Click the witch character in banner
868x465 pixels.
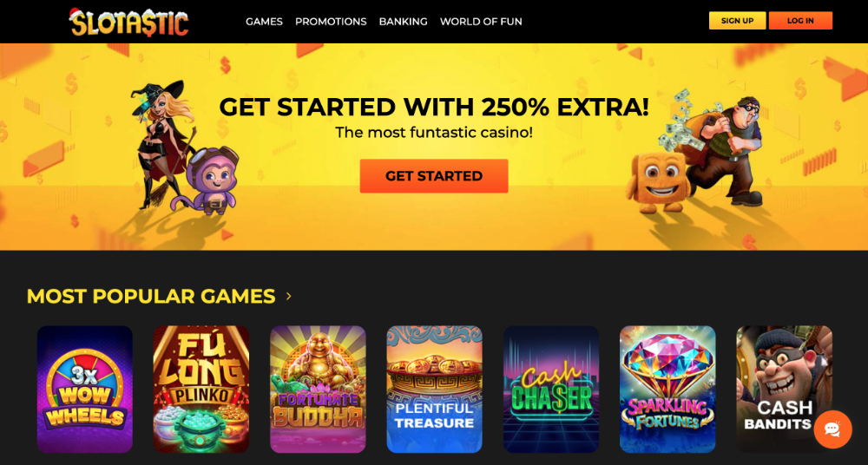(x=161, y=144)
